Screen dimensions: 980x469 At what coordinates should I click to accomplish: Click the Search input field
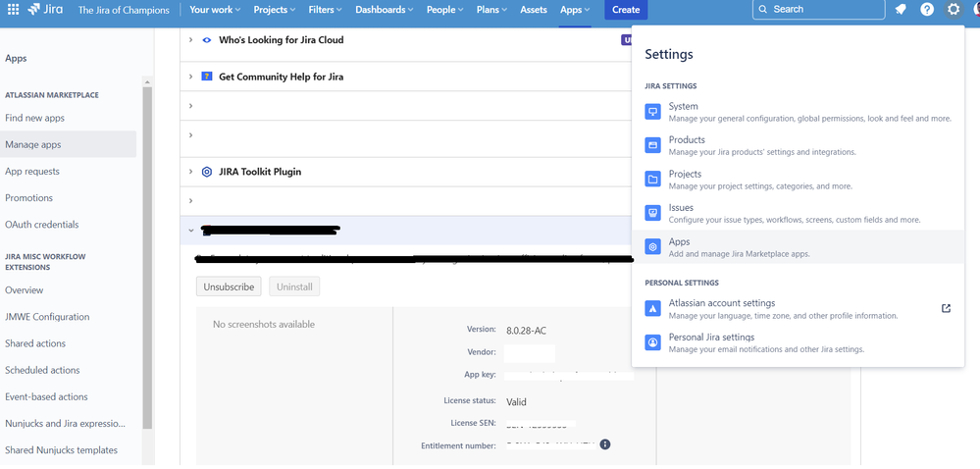[x=819, y=10]
